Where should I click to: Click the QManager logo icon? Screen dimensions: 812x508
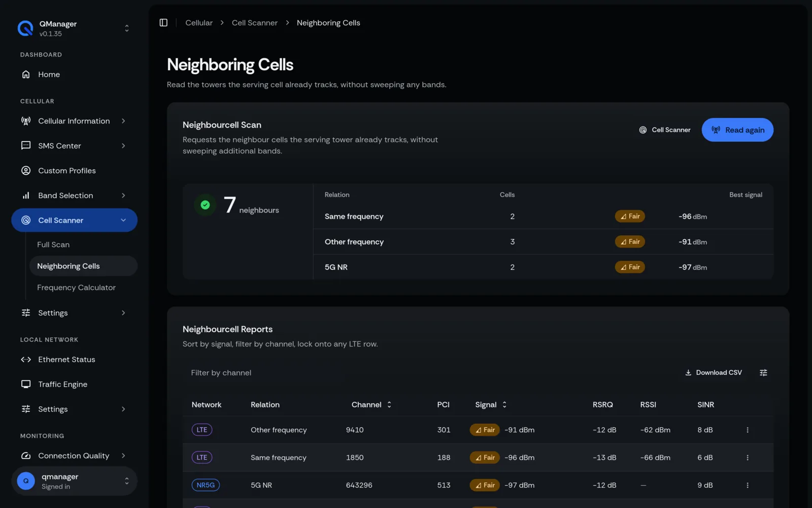click(x=25, y=28)
